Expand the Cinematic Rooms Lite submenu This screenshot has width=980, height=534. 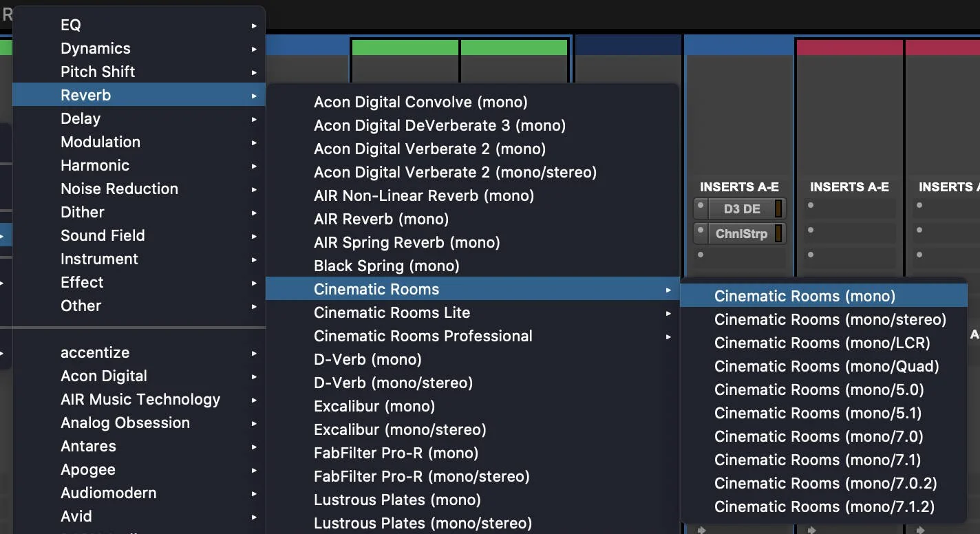pos(473,312)
